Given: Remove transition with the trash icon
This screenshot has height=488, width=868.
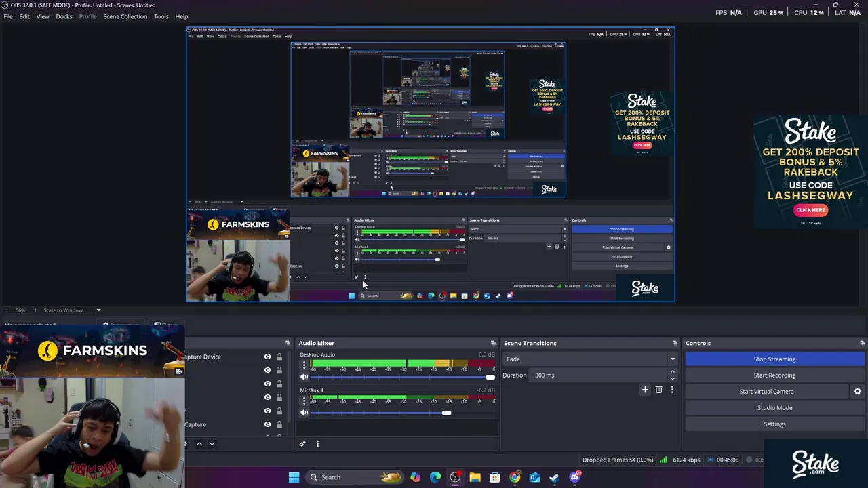Looking at the screenshot, I should click(x=658, y=390).
